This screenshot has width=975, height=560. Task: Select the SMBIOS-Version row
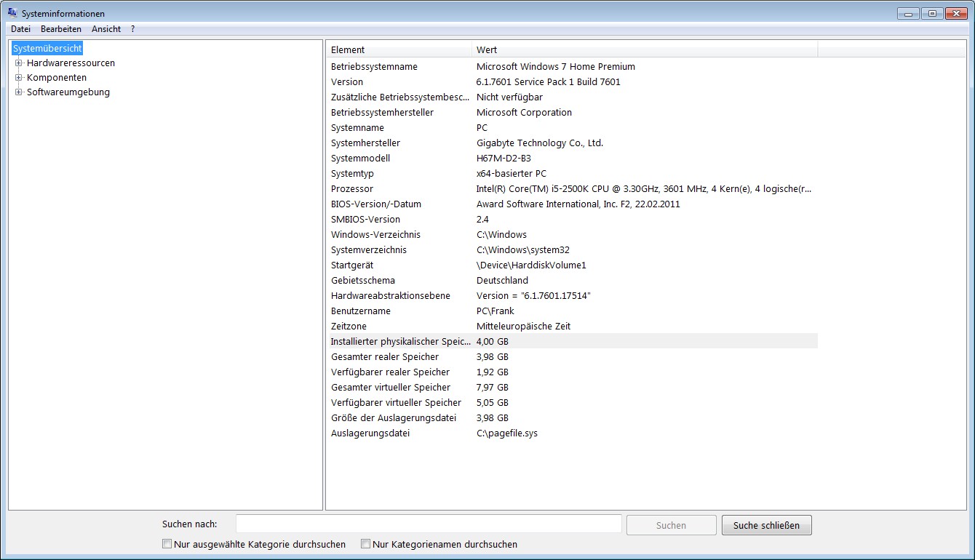coord(572,219)
